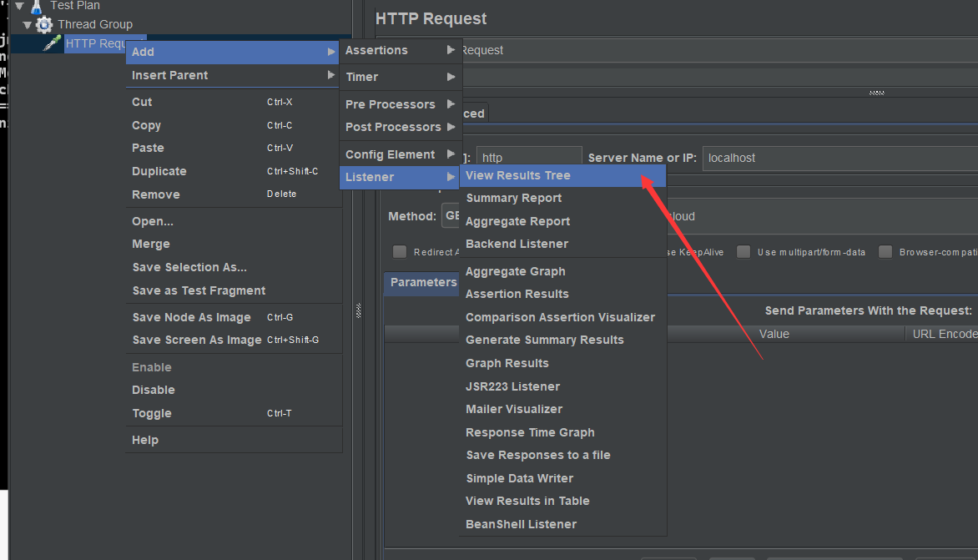This screenshot has height=560, width=978.
Task: Toggle the Use multipart/form-data checkbox
Action: point(743,252)
